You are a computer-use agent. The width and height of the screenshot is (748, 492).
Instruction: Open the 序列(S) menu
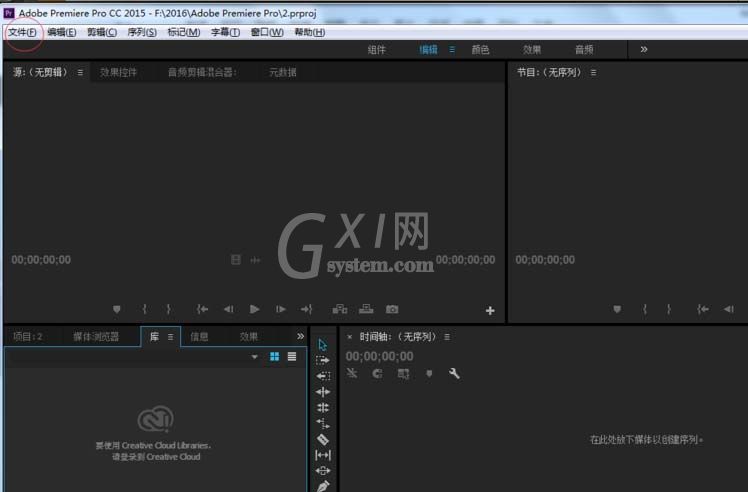142,32
